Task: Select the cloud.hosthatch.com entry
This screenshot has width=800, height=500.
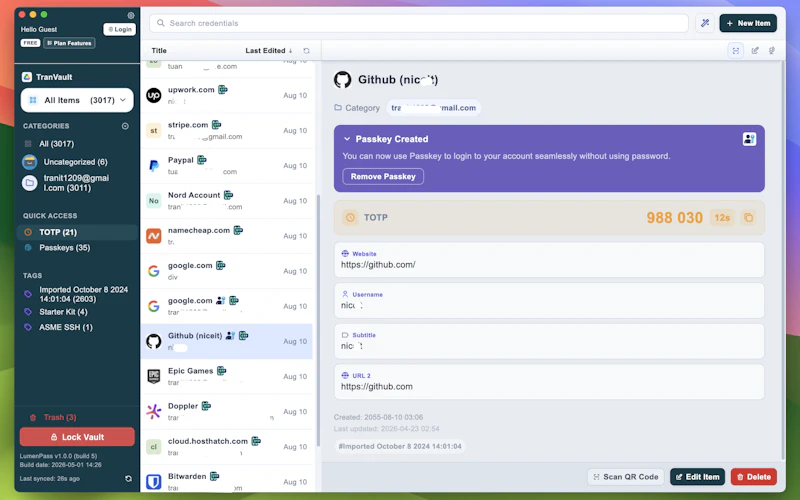Action: tap(227, 446)
